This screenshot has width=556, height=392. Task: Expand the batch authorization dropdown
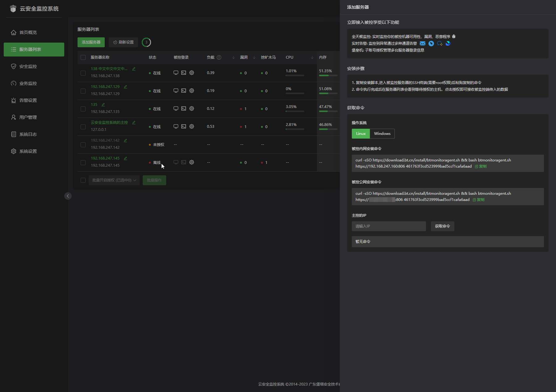coord(114,180)
